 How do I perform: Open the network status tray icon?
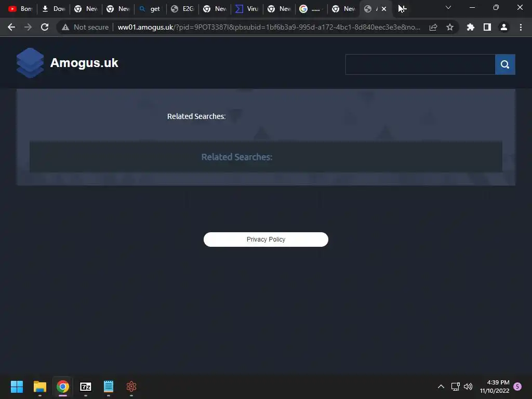[x=455, y=387]
